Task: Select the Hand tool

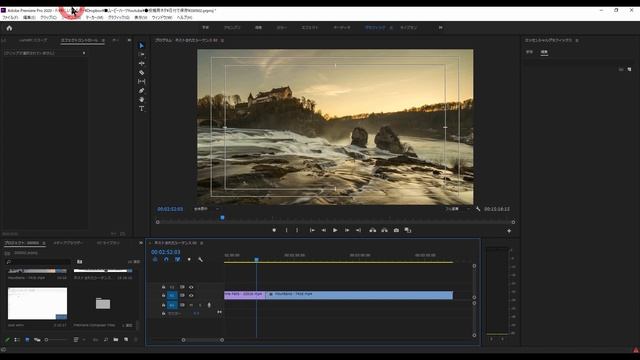Action: (x=142, y=100)
